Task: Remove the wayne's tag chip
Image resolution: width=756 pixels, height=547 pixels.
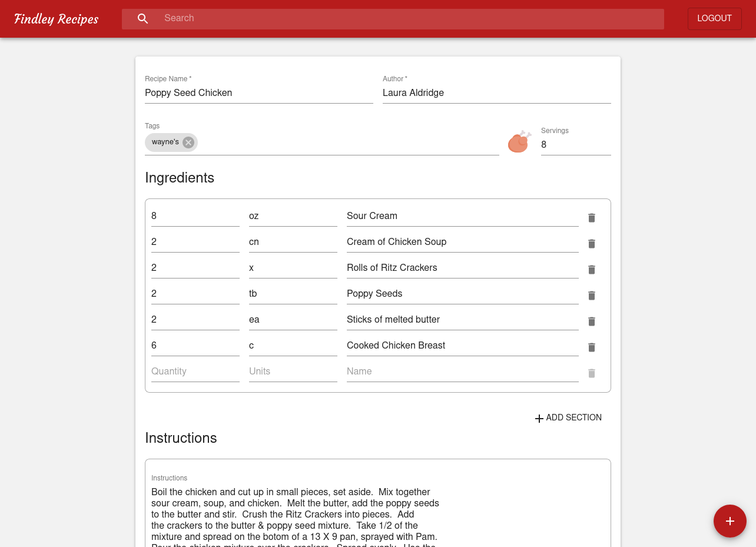Action: [x=188, y=142]
